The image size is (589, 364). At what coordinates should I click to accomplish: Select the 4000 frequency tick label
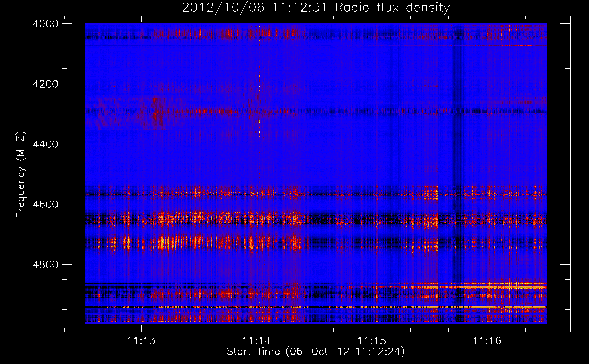tap(46, 24)
